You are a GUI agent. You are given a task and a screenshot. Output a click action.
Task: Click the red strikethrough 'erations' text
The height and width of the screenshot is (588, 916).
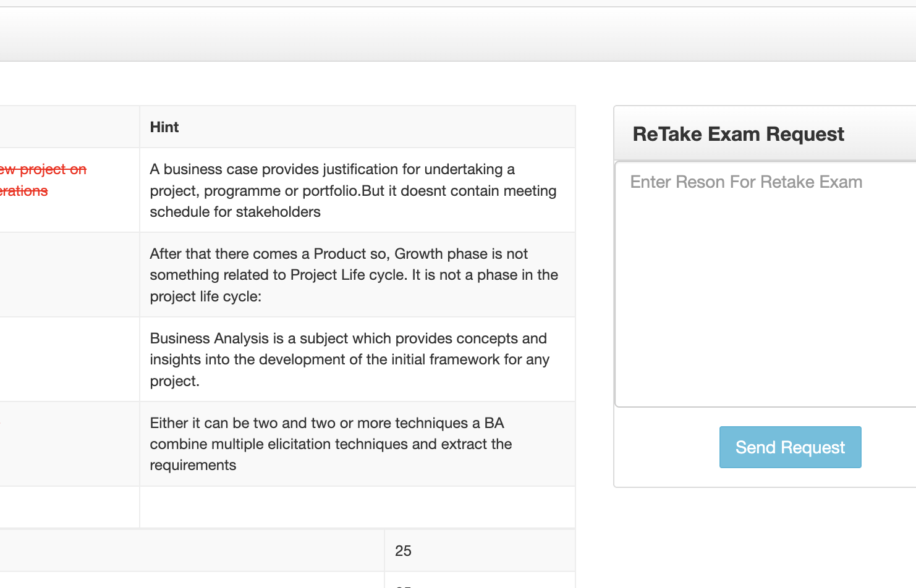click(x=23, y=191)
